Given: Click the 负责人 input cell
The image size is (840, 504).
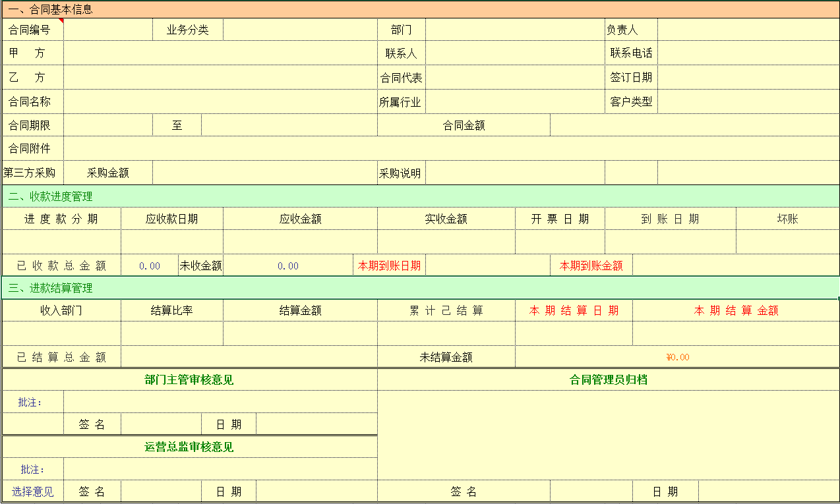Looking at the screenshot, I should click(x=748, y=30).
